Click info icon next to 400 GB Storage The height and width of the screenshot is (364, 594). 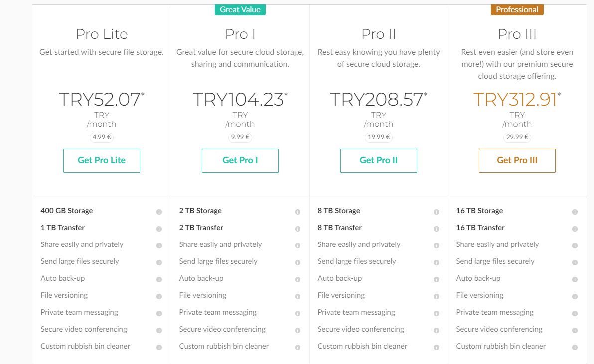tap(159, 212)
